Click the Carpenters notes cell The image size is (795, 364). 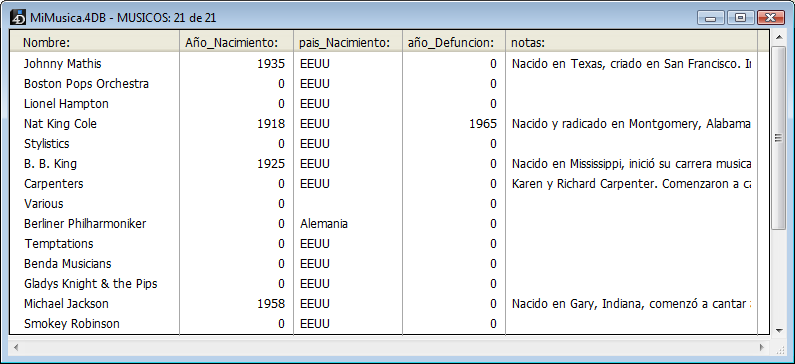click(x=631, y=184)
